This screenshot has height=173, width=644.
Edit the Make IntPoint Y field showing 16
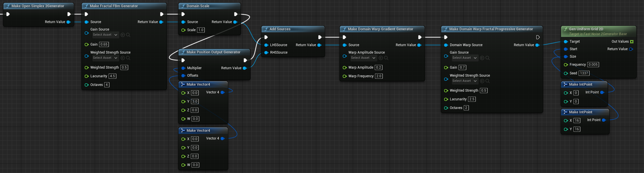coord(577,129)
